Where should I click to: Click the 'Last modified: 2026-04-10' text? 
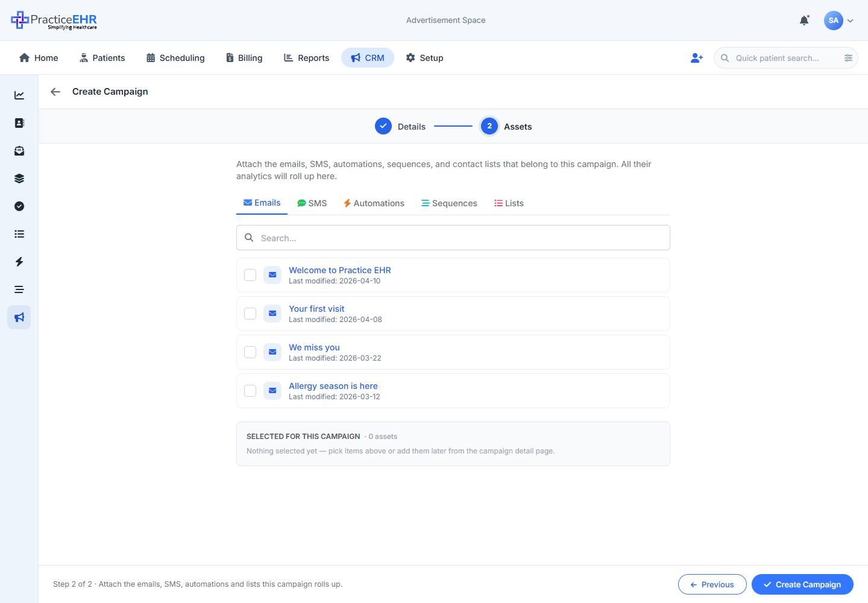[335, 281]
